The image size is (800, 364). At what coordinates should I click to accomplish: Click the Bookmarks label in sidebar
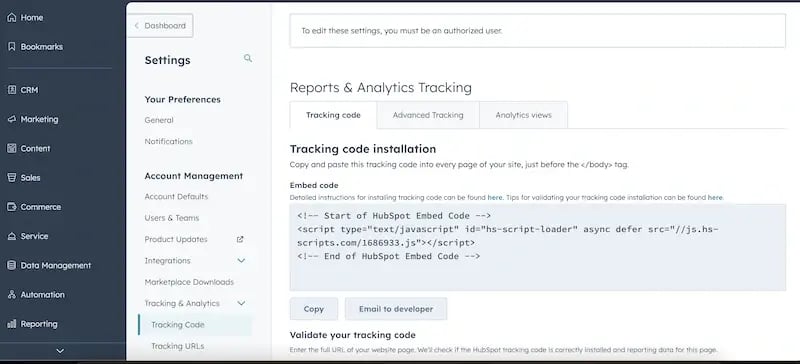[42, 46]
